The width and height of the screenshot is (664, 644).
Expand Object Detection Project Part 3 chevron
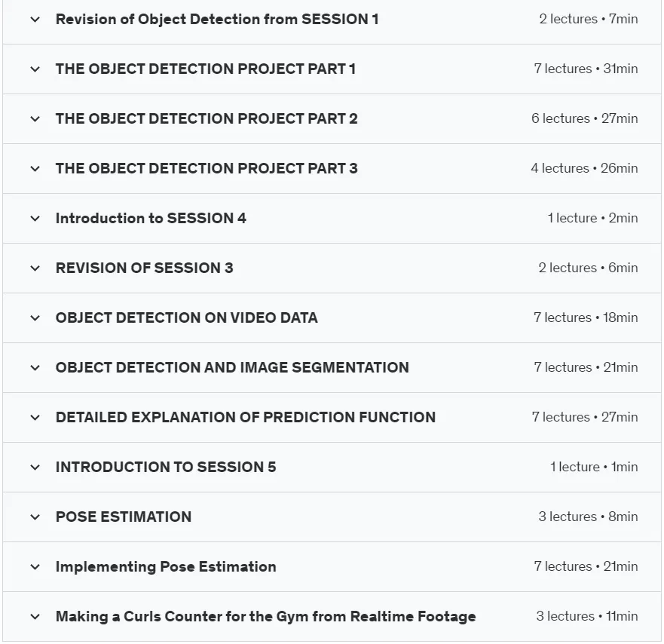coord(35,169)
